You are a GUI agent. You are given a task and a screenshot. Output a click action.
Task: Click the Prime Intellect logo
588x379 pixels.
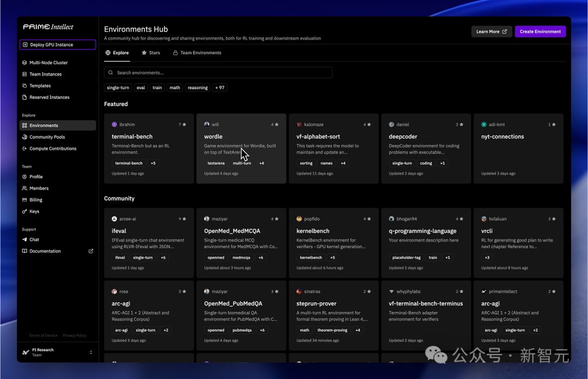(48, 27)
